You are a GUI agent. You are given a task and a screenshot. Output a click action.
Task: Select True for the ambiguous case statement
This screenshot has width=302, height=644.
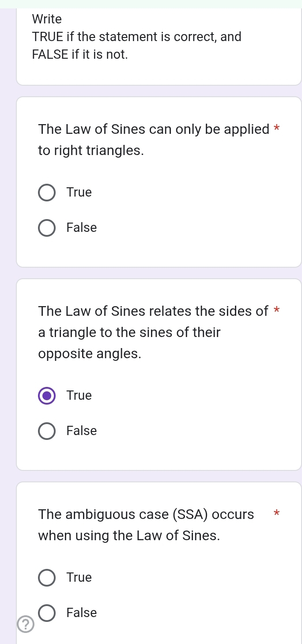(x=46, y=578)
